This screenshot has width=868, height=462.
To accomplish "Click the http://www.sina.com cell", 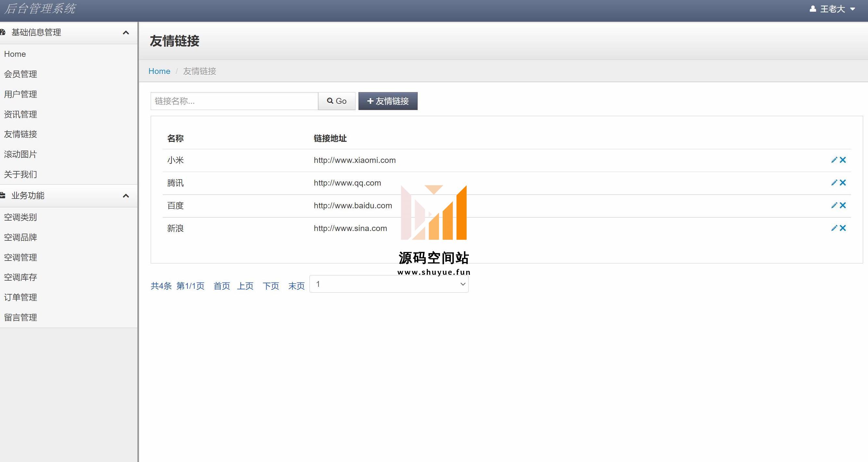I will 350,228.
